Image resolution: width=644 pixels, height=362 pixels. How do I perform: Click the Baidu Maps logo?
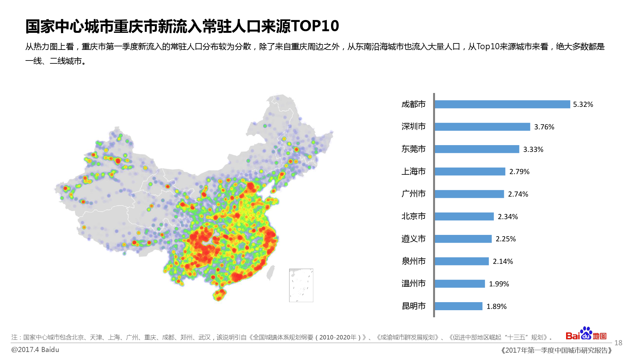586,334
